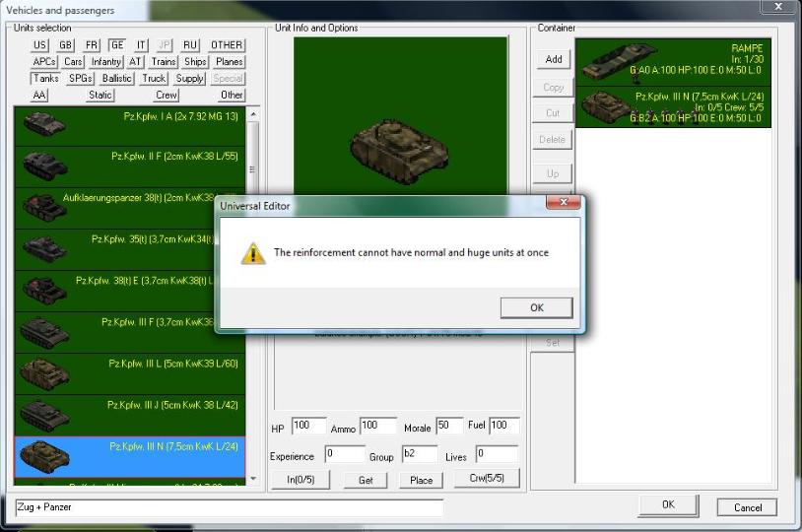Click the warning triangle icon in dialog

(x=252, y=254)
